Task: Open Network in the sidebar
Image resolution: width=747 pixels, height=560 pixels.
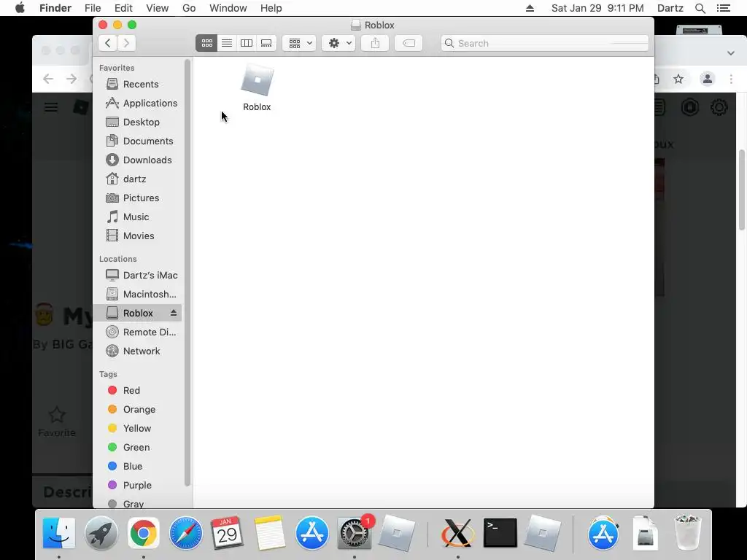Action: pyautogui.click(x=137, y=351)
